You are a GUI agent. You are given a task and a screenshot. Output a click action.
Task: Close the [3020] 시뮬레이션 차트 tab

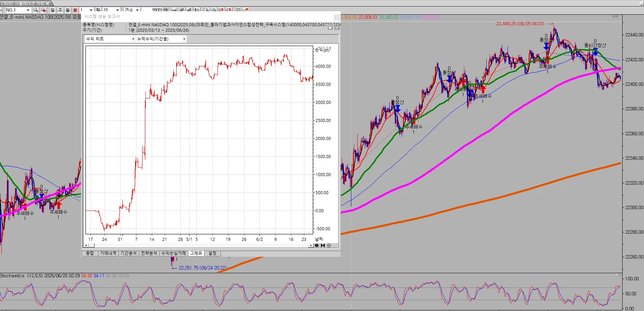coord(47,3)
